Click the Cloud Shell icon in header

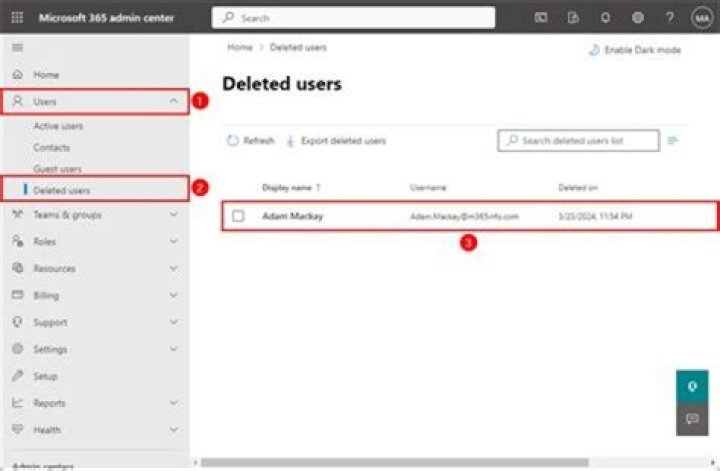541,17
